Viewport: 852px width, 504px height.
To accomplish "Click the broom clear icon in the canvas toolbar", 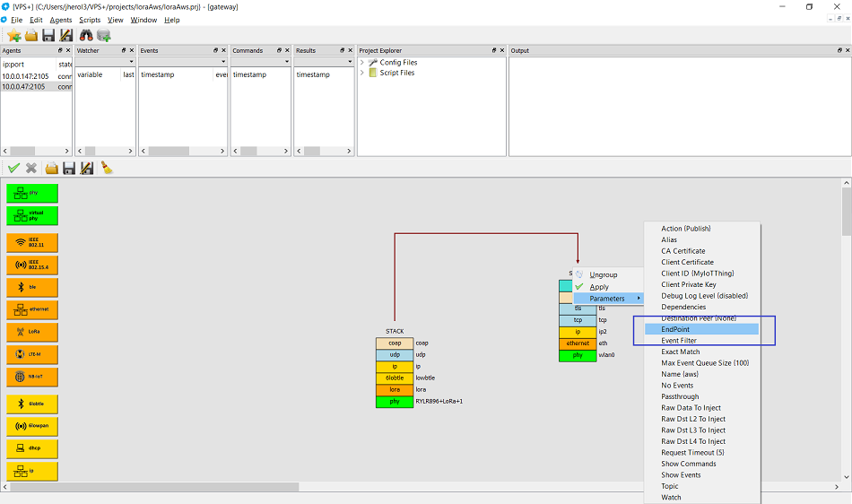I will coord(106,168).
